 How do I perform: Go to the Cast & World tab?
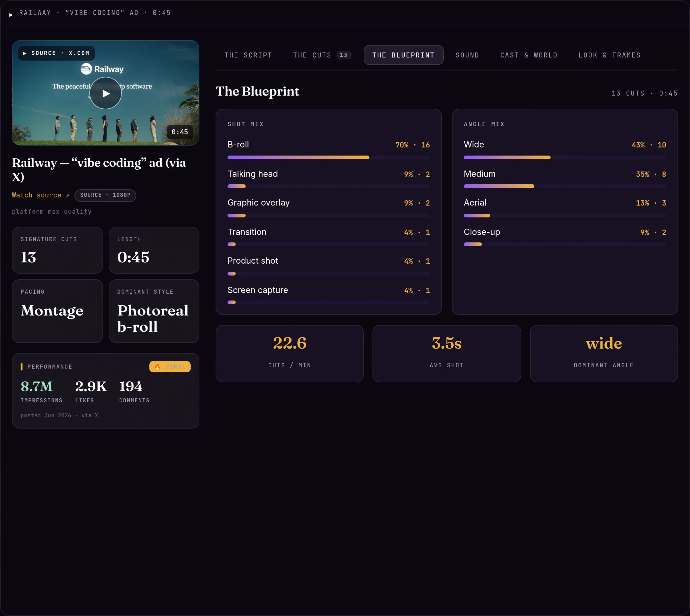pyautogui.click(x=528, y=55)
